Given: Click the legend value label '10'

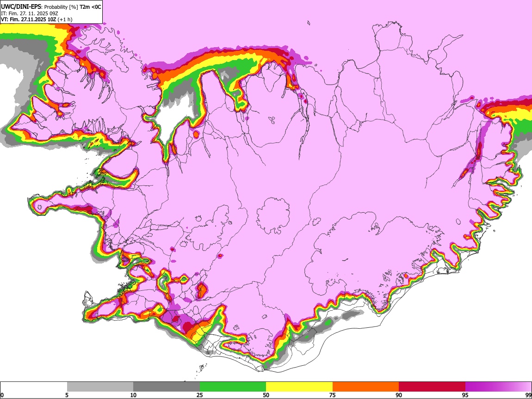Looking at the screenshot, I should pos(133,395).
